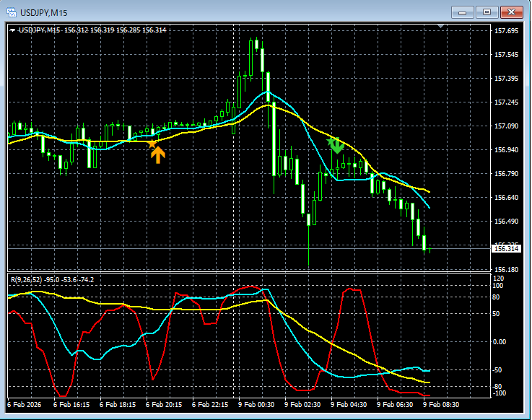532x420 pixels.
Task: Click the 9 Feb 04:30 time axis label
Action: pyautogui.click(x=349, y=405)
